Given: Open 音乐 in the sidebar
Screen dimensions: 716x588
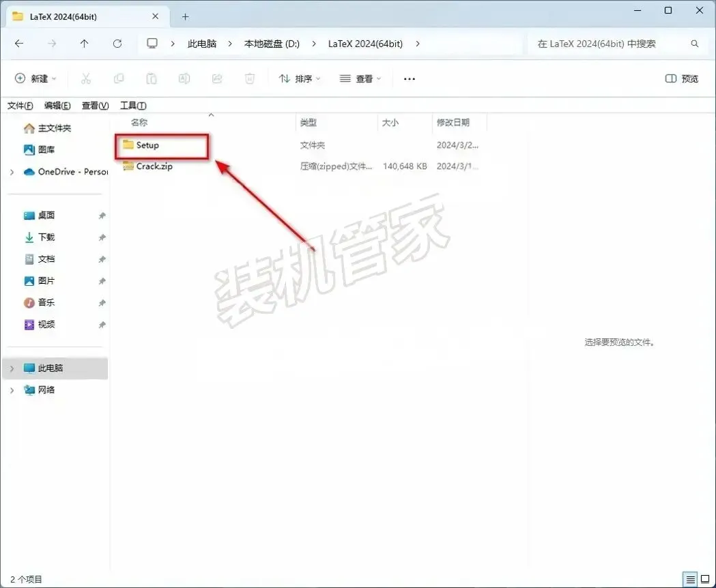Looking at the screenshot, I should [40, 302].
